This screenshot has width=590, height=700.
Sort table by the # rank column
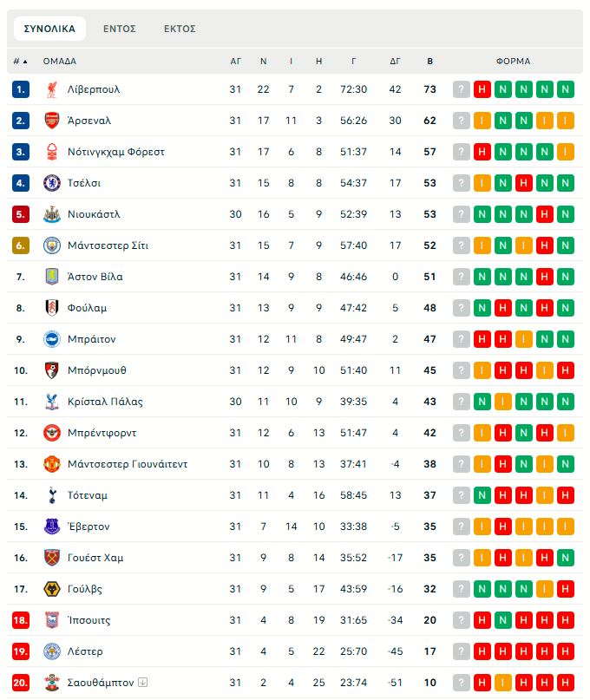pos(20,62)
